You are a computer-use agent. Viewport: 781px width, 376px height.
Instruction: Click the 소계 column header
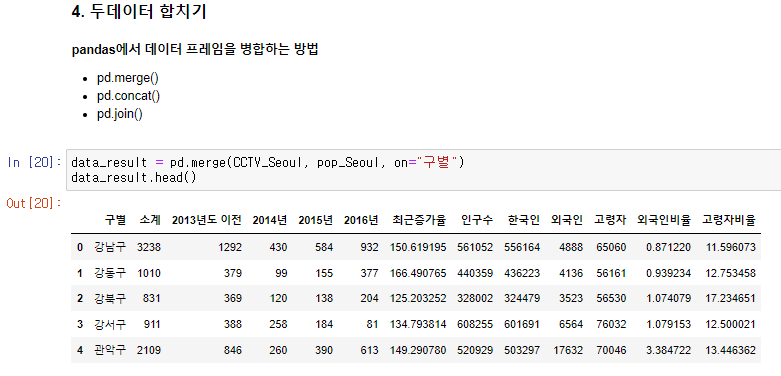[150, 220]
